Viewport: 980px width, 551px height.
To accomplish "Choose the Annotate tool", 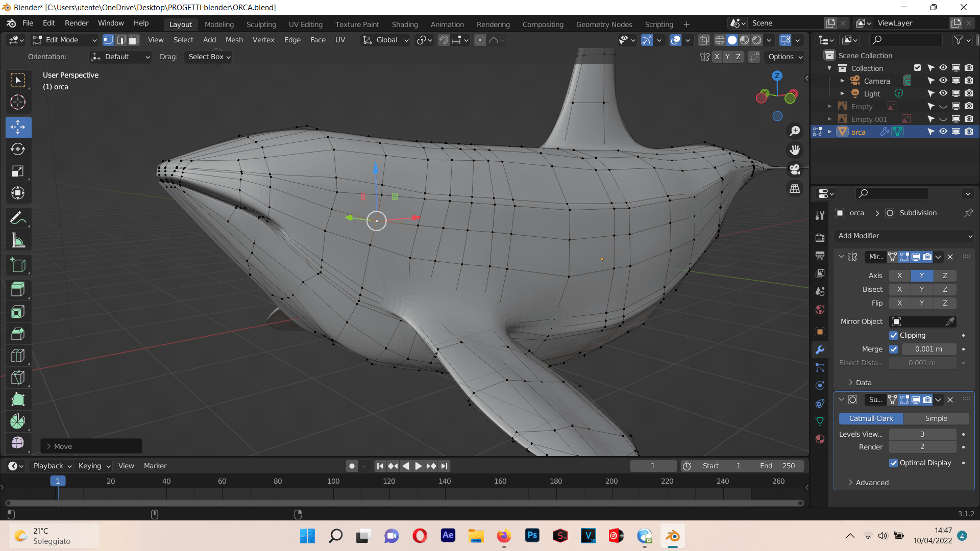I will coord(18,218).
